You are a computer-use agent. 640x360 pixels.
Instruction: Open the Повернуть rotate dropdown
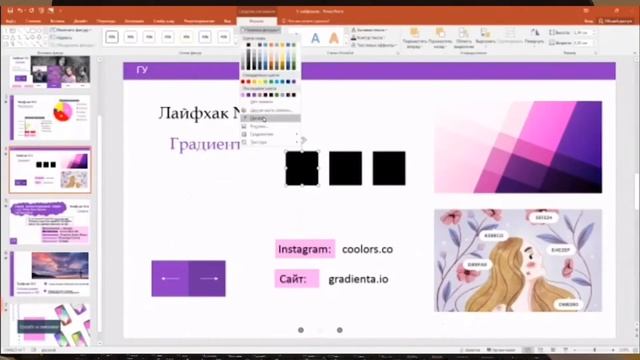click(534, 38)
